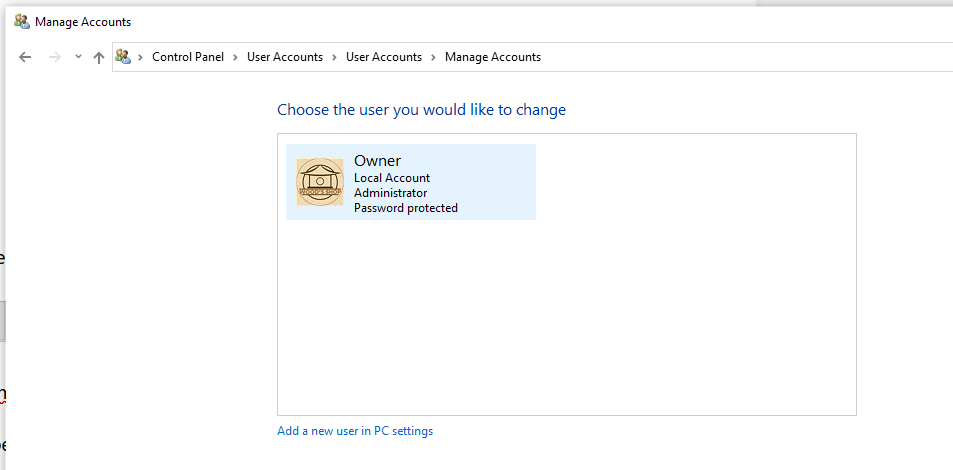Go back with the left arrow button
953x470 pixels.
(x=25, y=57)
